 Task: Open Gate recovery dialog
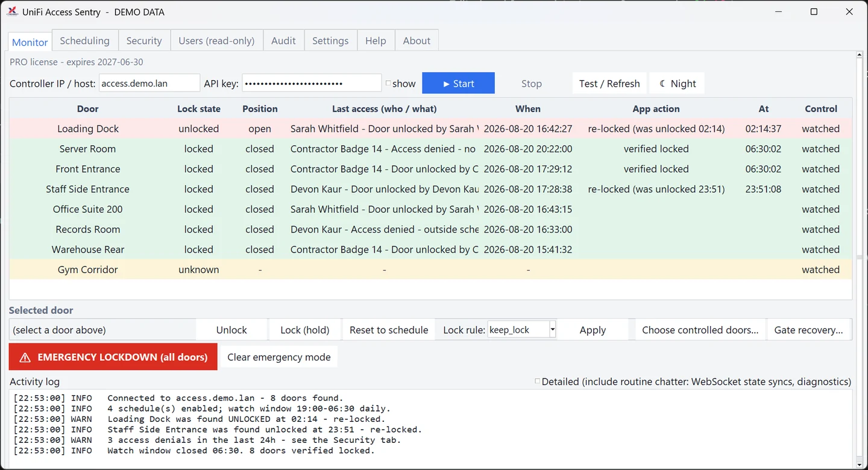[x=808, y=330]
